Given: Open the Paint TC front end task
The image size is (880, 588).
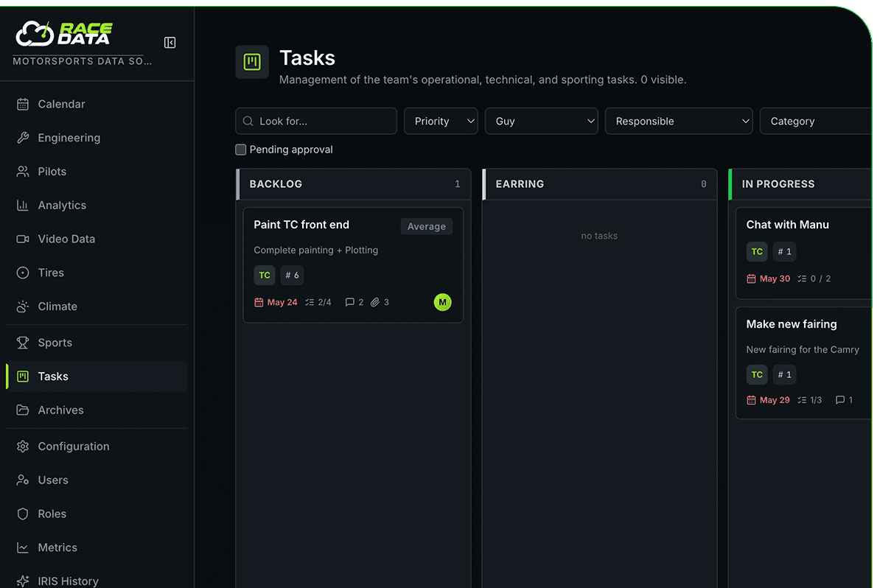Looking at the screenshot, I should click(353, 265).
